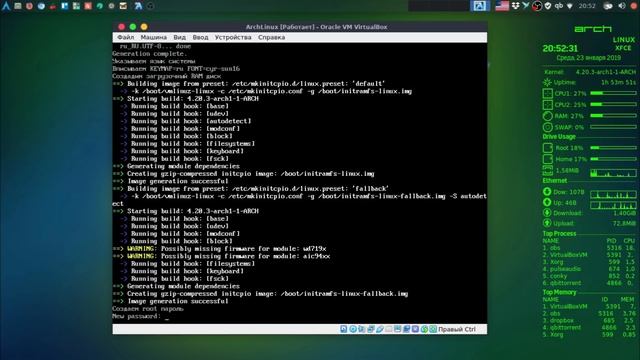This screenshot has height=360, width=640.
Task: Click the 20:52 panel clock
Action: coord(587,6)
